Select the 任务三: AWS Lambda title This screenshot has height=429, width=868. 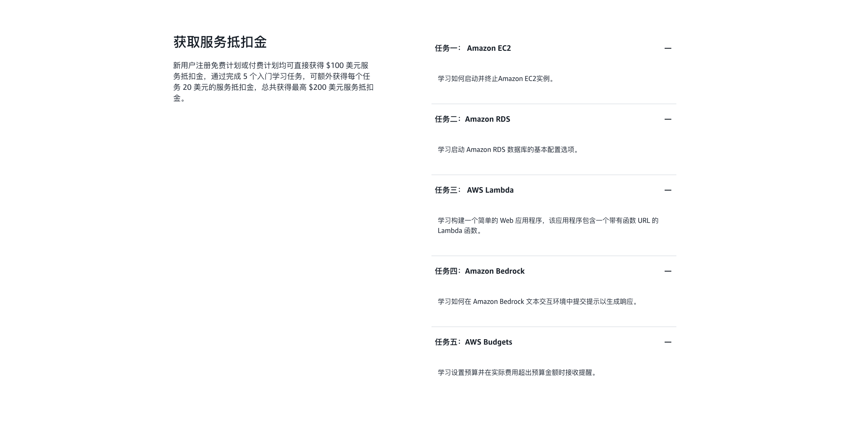(474, 190)
